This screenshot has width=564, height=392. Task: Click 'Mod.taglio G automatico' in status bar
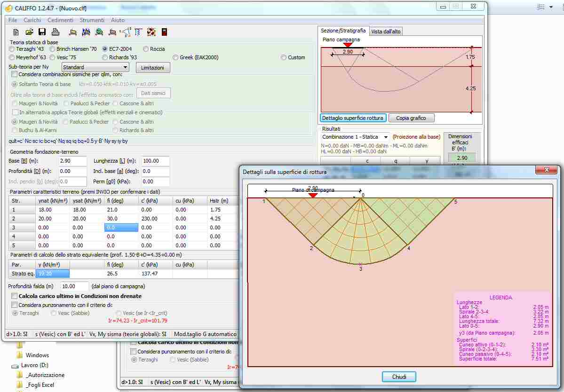coord(206,334)
